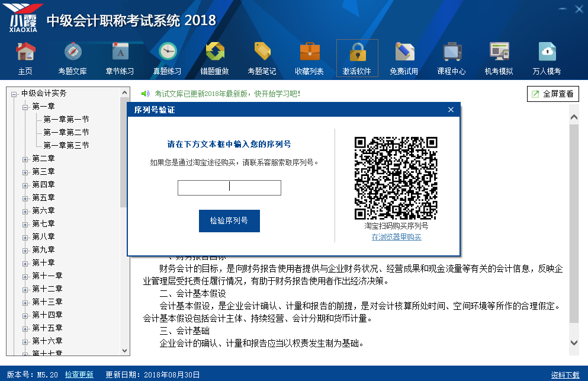This screenshot has width=588, height=381.
Task: Select 第一章第一节 in the tree
Action: (66, 119)
